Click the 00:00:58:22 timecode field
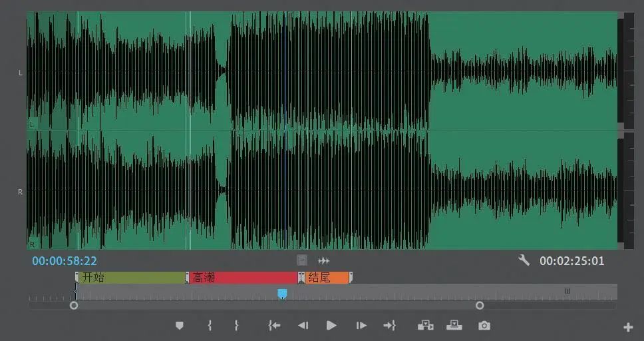This screenshot has width=644, height=341. click(x=65, y=261)
